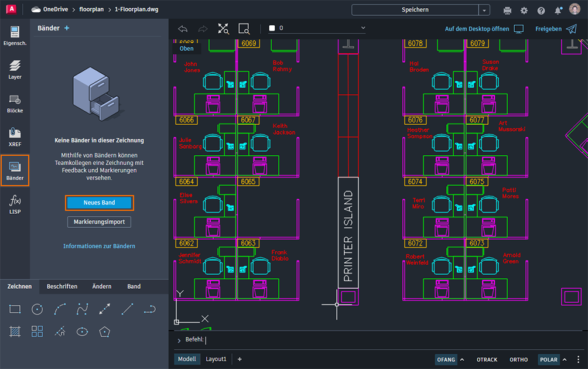Open the LISP panel

[15, 204]
